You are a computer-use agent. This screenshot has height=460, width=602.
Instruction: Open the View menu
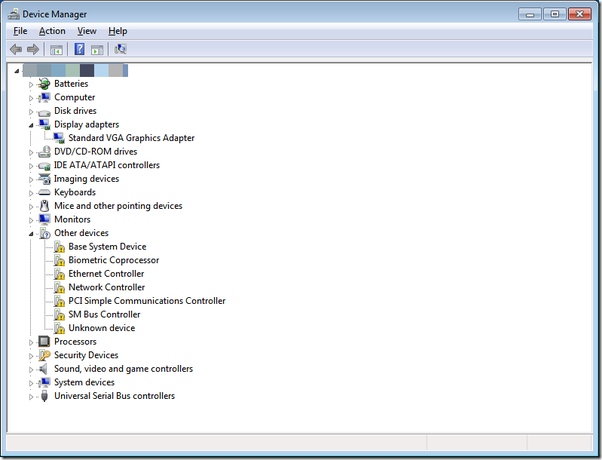[87, 31]
